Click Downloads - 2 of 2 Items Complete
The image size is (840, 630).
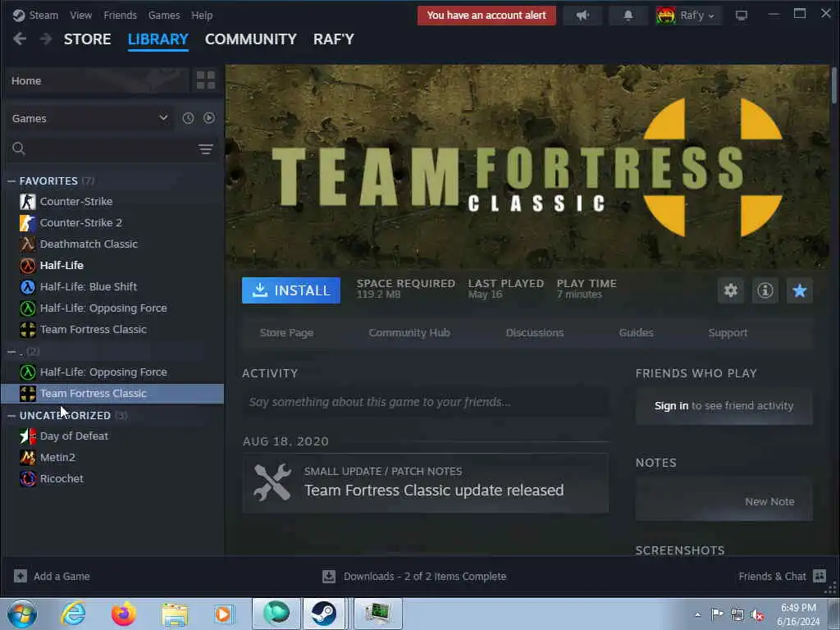click(425, 577)
